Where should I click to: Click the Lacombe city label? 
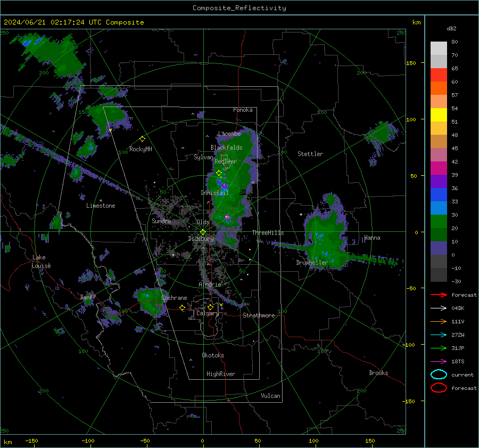tap(229, 134)
